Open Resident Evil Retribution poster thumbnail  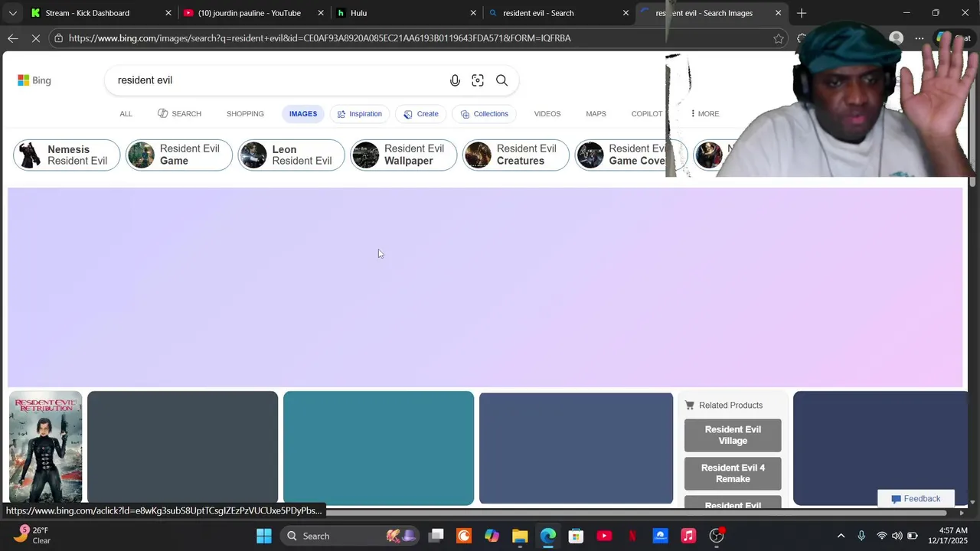(x=46, y=447)
